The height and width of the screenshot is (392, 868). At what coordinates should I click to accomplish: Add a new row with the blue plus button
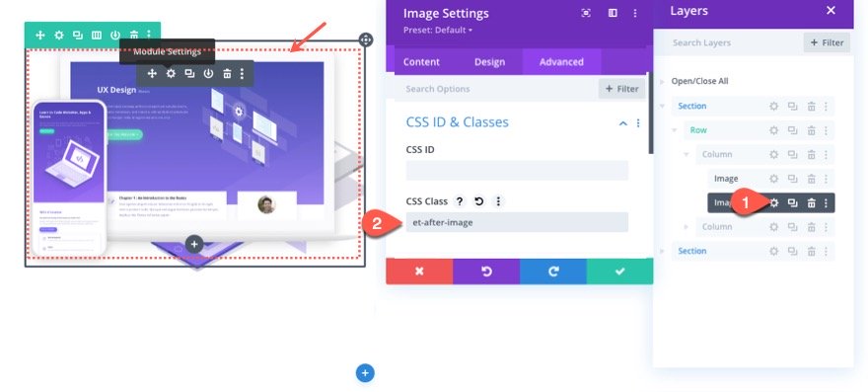tap(365, 373)
